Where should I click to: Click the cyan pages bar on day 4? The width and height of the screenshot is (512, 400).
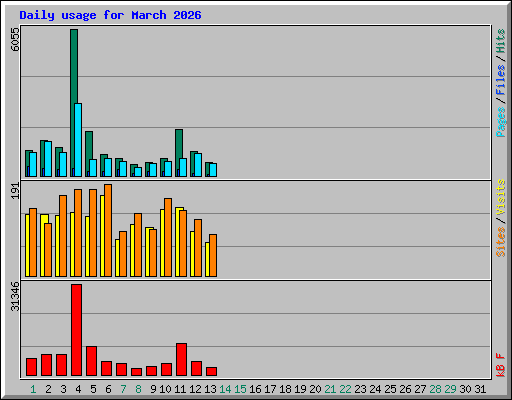[x=78, y=140]
